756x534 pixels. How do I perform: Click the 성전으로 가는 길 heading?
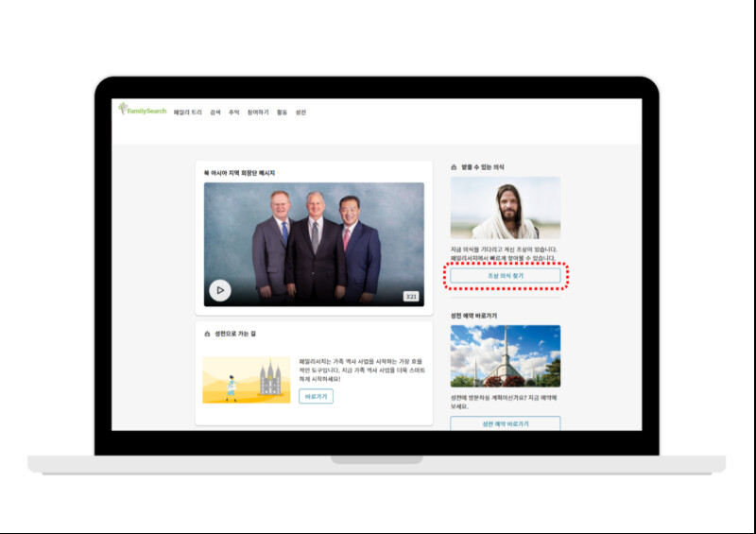click(235, 334)
